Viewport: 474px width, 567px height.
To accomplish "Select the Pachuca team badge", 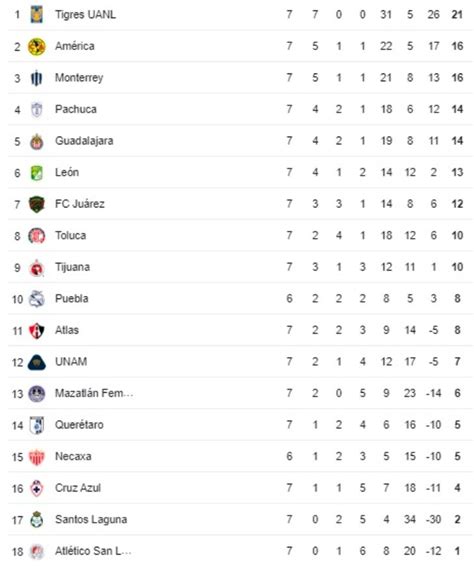I will [37, 110].
